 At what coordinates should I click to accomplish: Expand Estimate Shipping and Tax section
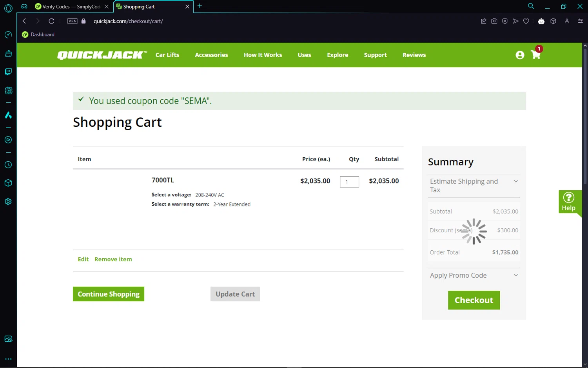pyautogui.click(x=474, y=186)
